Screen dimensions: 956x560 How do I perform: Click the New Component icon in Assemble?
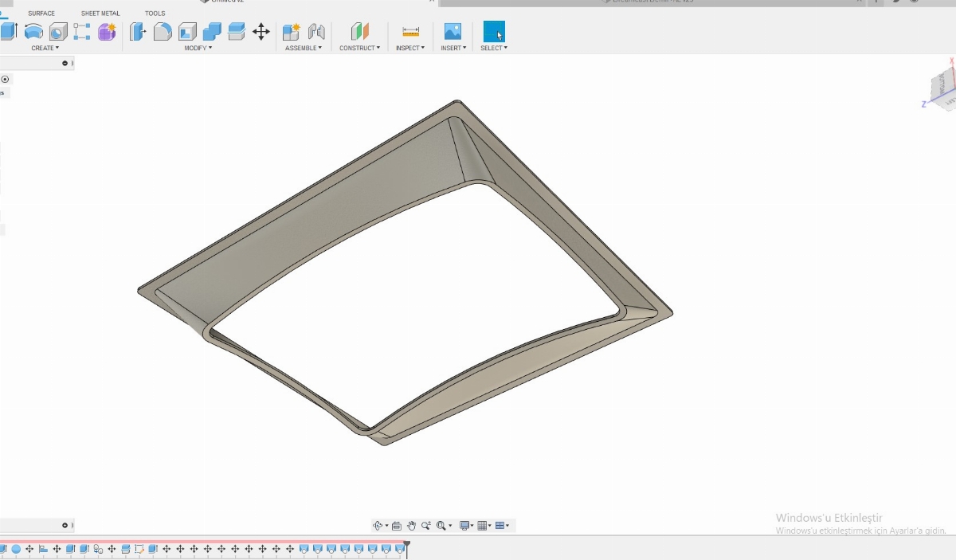pyautogui.click(x=292, y=32)
